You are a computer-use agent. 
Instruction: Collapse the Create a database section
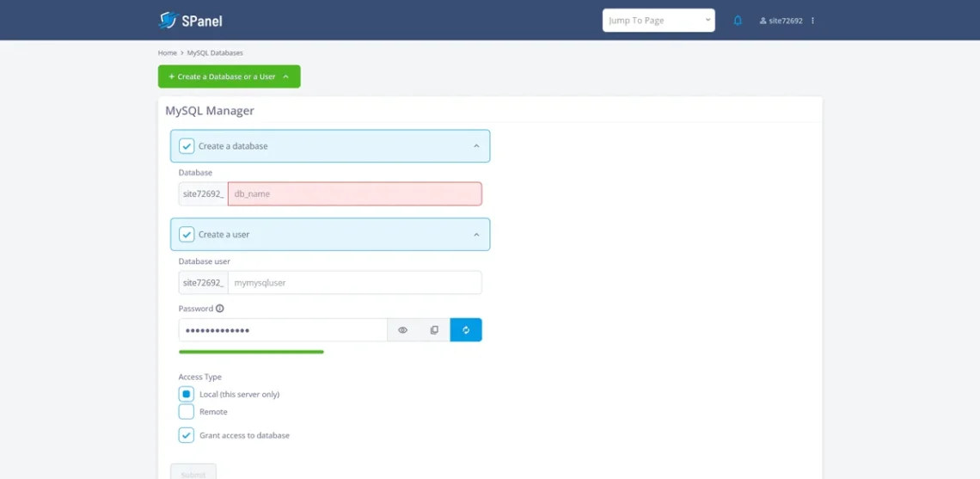coord(476,146)
